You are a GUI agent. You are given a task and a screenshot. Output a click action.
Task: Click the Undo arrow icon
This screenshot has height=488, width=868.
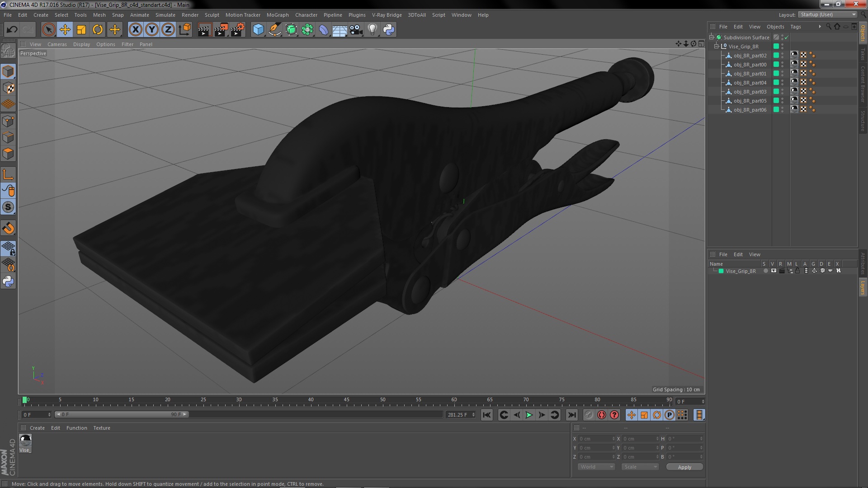[12, 30]
